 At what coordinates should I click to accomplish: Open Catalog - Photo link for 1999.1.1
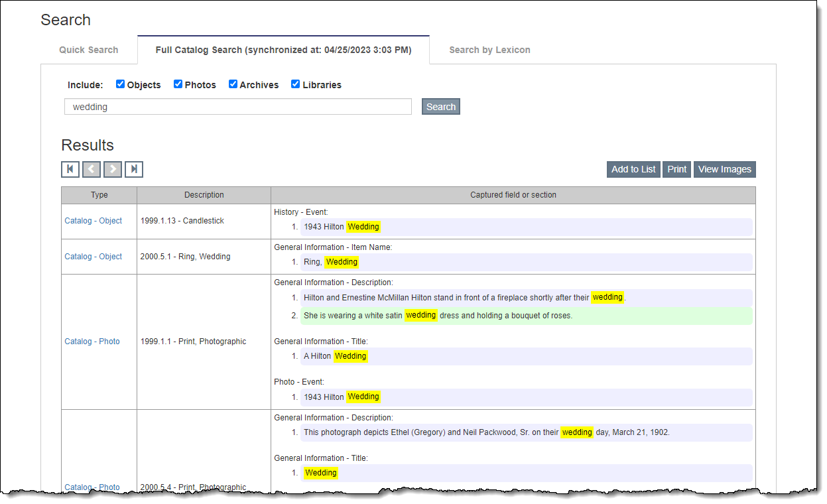click(x=92, y=342)
